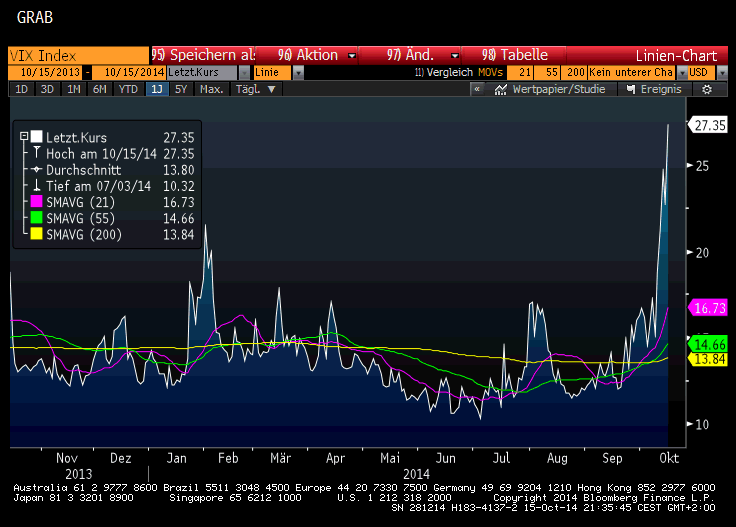Open the Aktion dropdown menu
736x527 pixels.
352,56
